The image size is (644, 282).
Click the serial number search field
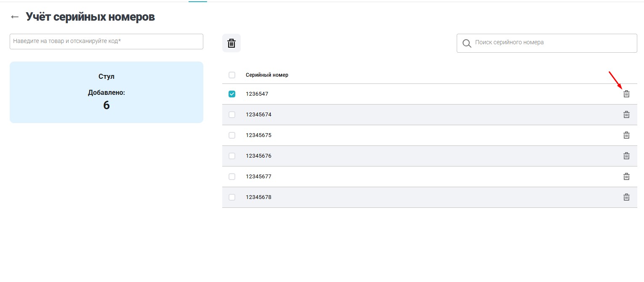click(x=551, y=43)
